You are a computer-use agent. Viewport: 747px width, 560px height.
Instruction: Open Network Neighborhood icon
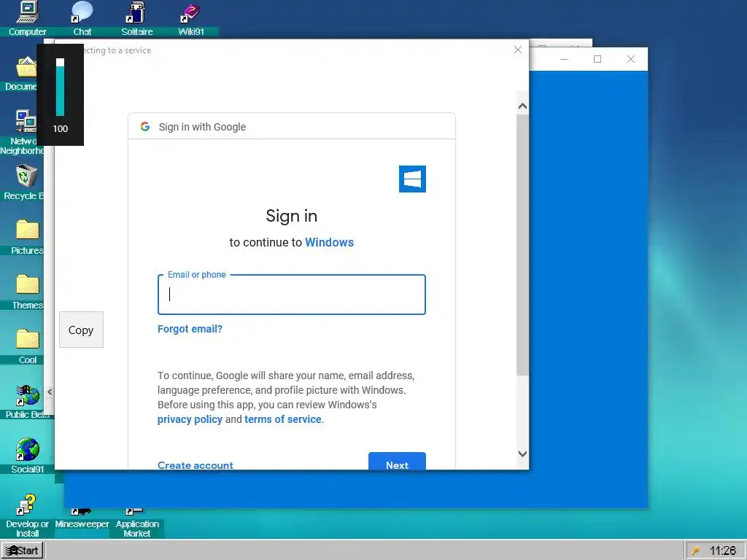tap(22, 133)
